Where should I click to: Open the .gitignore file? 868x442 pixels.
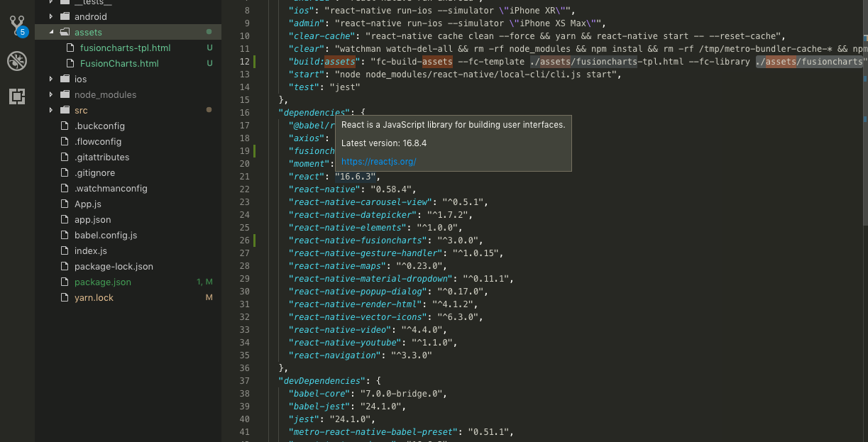93,172
